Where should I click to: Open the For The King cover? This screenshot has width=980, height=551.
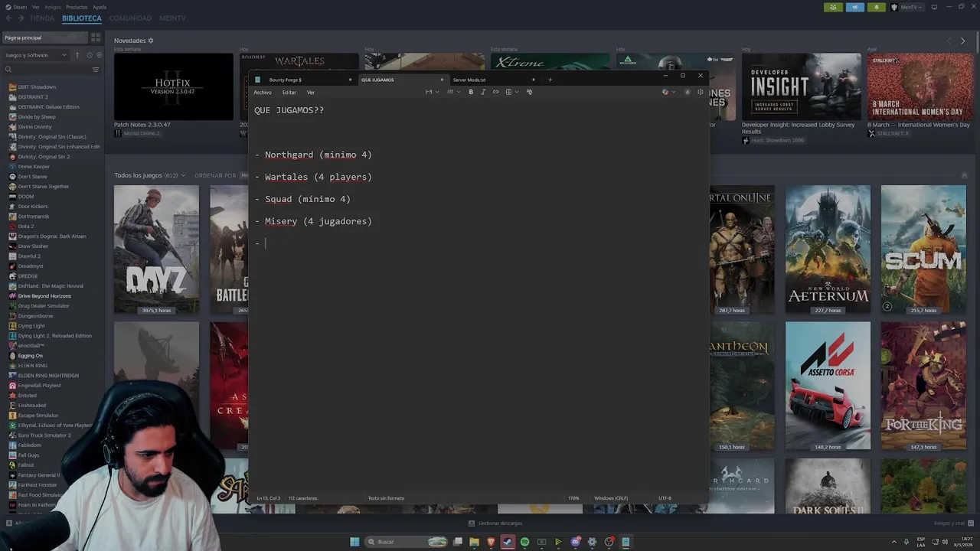pyautogui.click(x=923, y=386)
